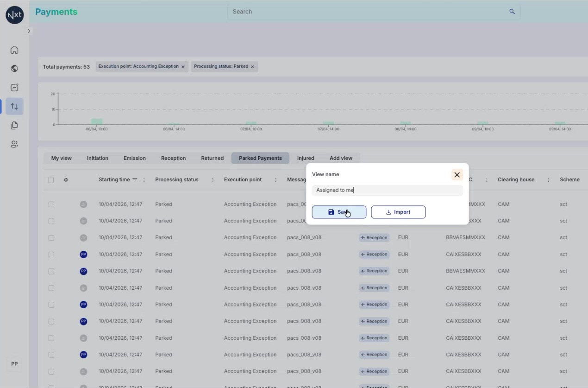Viewport: 588px width, 388px height.
Task: Open the users icon in sidebar
Action: 14,144
